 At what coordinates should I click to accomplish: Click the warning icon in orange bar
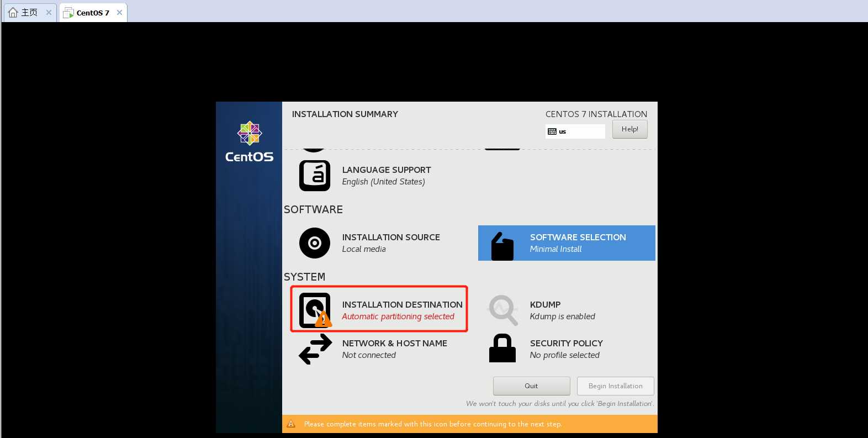(x=291, y=424)
